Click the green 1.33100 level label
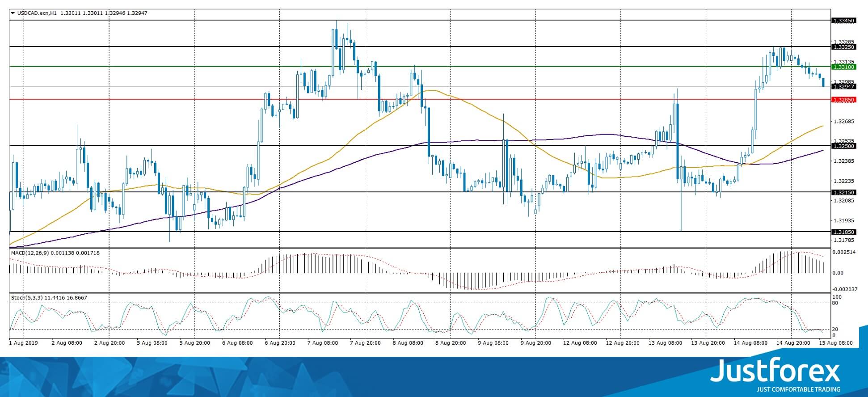The height and width of the screenshot is (397, 868). (x=843, y=67)
